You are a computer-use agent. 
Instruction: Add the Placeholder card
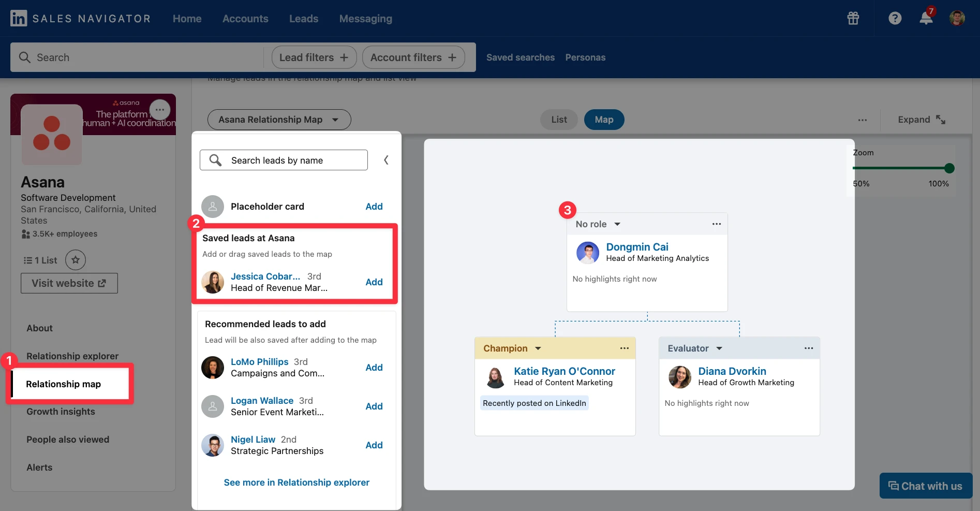374,207
